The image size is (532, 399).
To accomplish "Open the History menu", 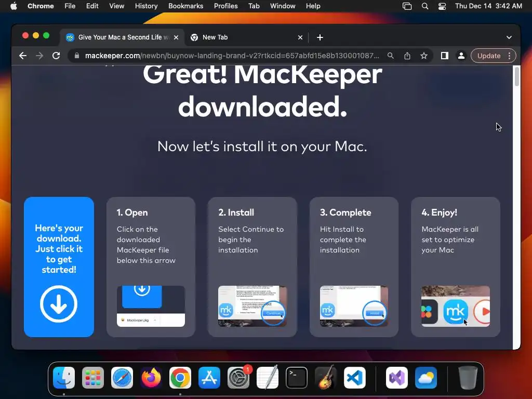I will 146,6.
